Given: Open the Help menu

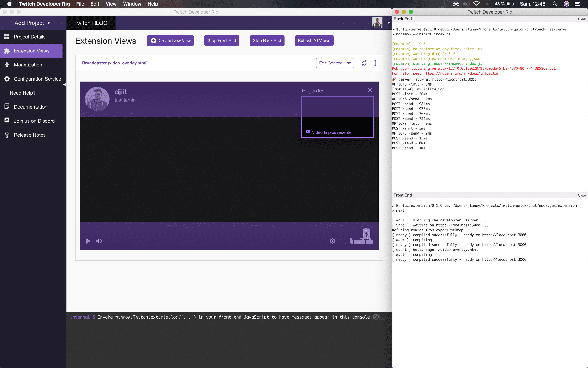Looking at the screenshot, I should click(x=153, y=4).
